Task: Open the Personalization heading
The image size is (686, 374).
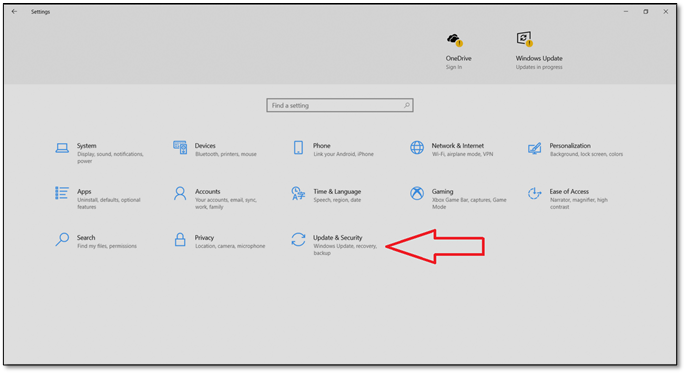Action: tap(570, 146)
